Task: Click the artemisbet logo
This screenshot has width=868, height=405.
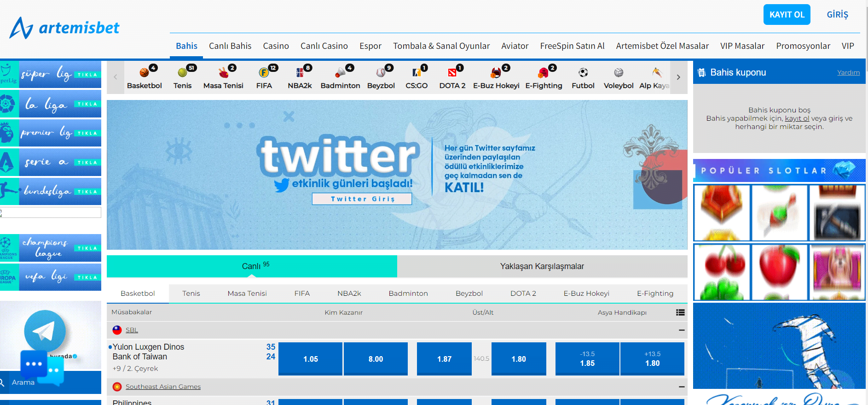Action: [x=64, y=28]
